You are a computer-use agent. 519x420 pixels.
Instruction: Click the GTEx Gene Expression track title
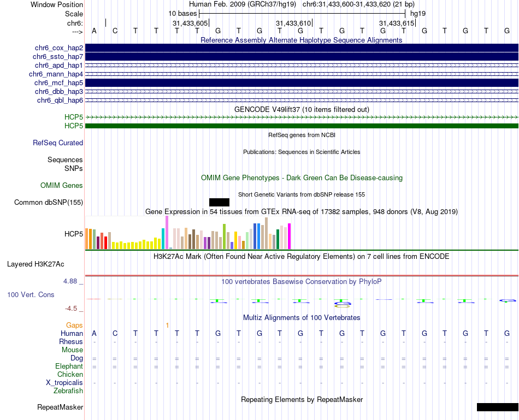pyautogui.click(x=302, y=211)
